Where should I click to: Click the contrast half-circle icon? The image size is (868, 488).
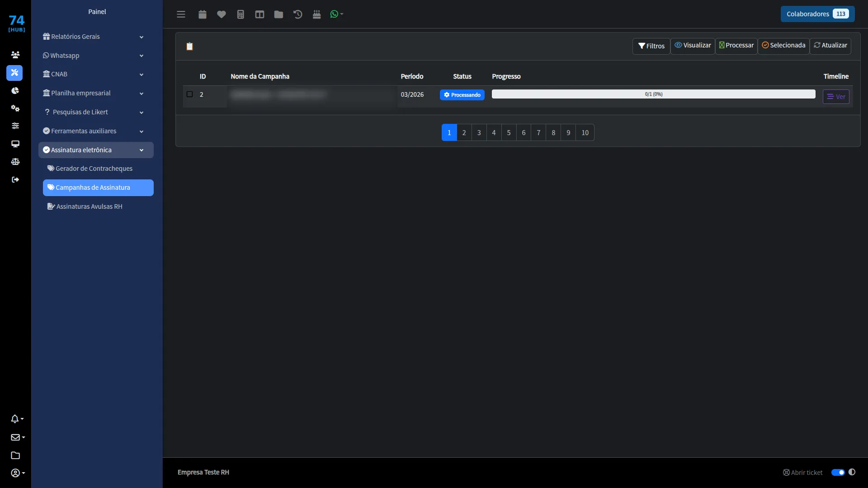pos(852,472)
